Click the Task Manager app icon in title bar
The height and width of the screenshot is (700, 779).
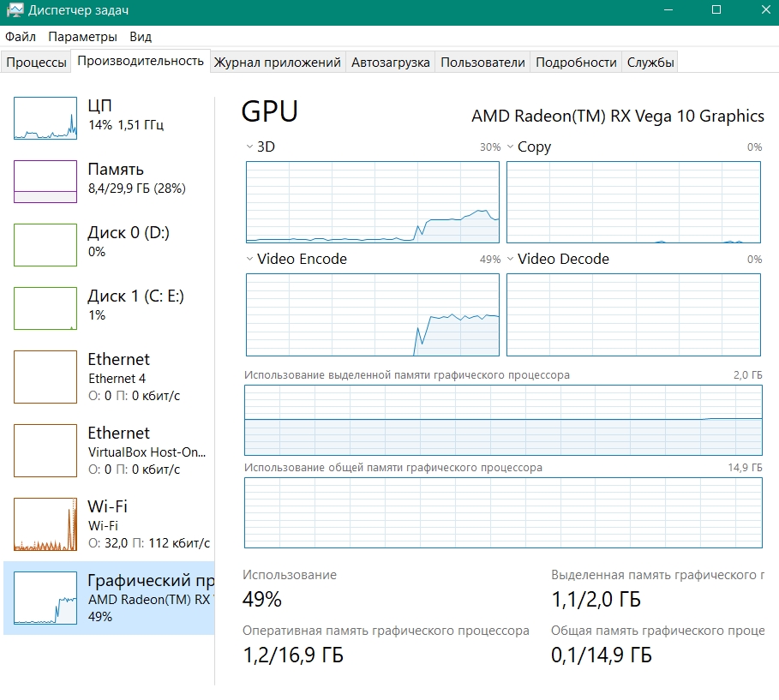15,11
